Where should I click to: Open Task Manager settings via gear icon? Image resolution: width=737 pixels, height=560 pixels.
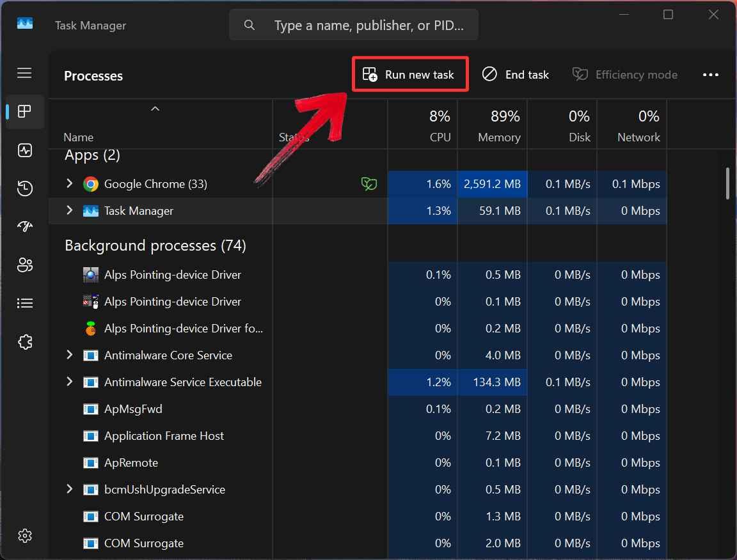(25, 536)
